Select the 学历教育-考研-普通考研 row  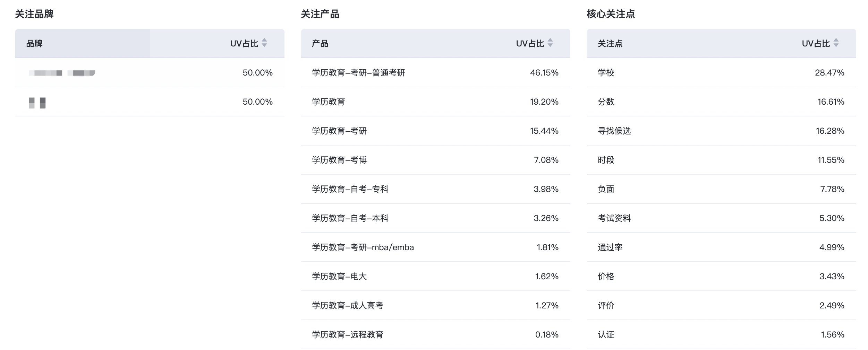(358, 73)
